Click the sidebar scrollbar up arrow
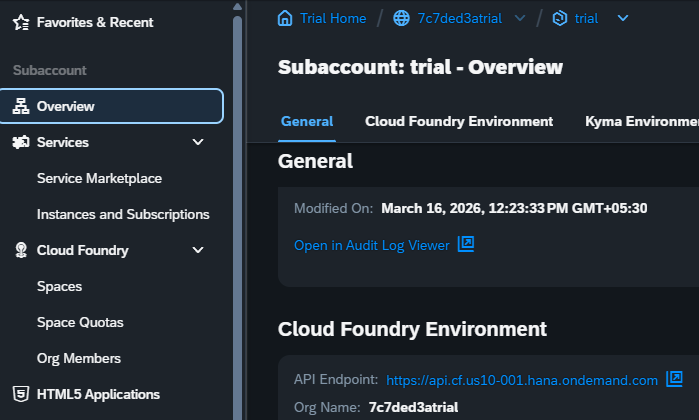Screen dimensions: 699x420 (238, 6)
